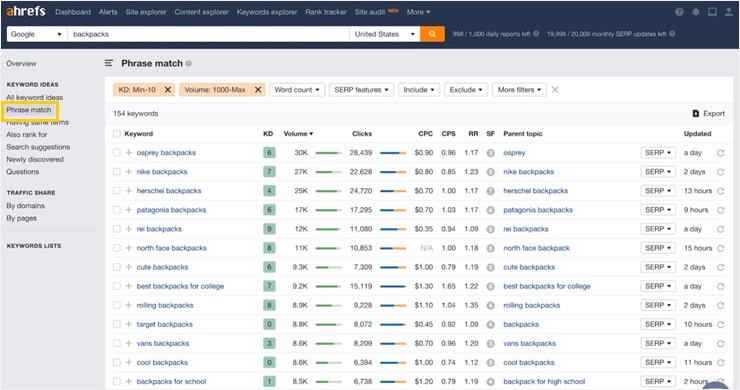Screen dimensions: 740x390
Task: Remove the KD: Min-10 filter
Action: tap(168, 90)
